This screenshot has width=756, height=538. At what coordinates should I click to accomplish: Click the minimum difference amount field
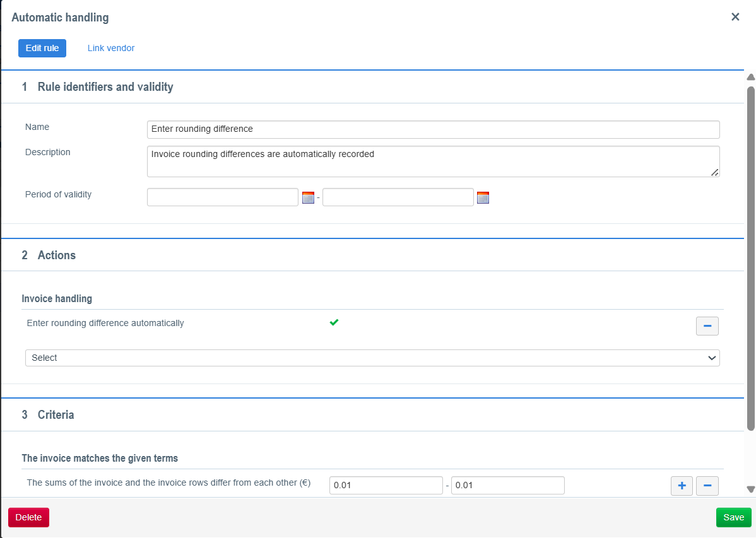pos(386,486)
